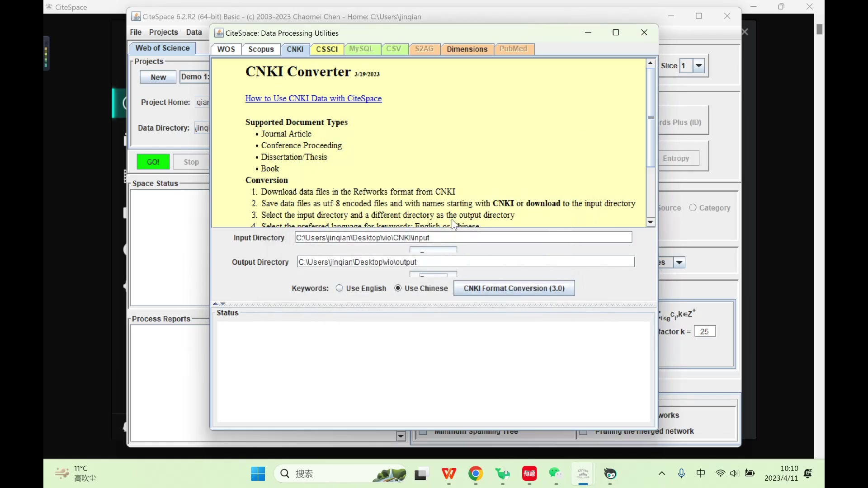Click the taskbar search magnifier icon

point(285,474)
